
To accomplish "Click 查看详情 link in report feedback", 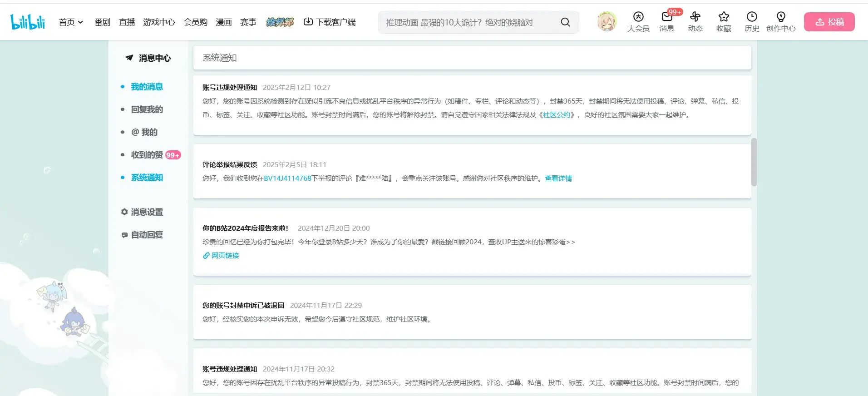I will pyautogui.click(x=558, y=178).
